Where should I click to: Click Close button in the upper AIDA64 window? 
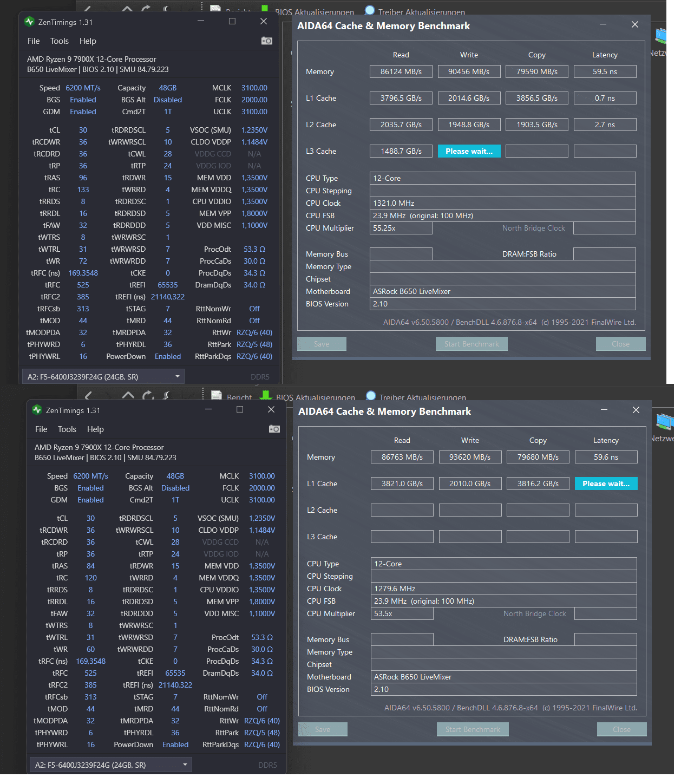tap(620, 344)
